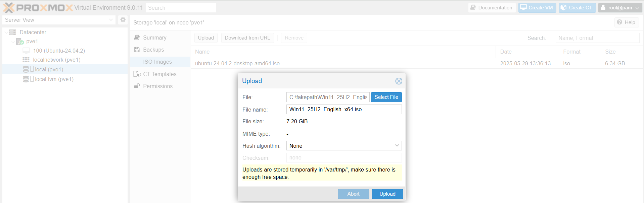The image size is (644, 203).
Task: Click the Proxmox logo
Action: pyautogui.click(x=38, y=7)
